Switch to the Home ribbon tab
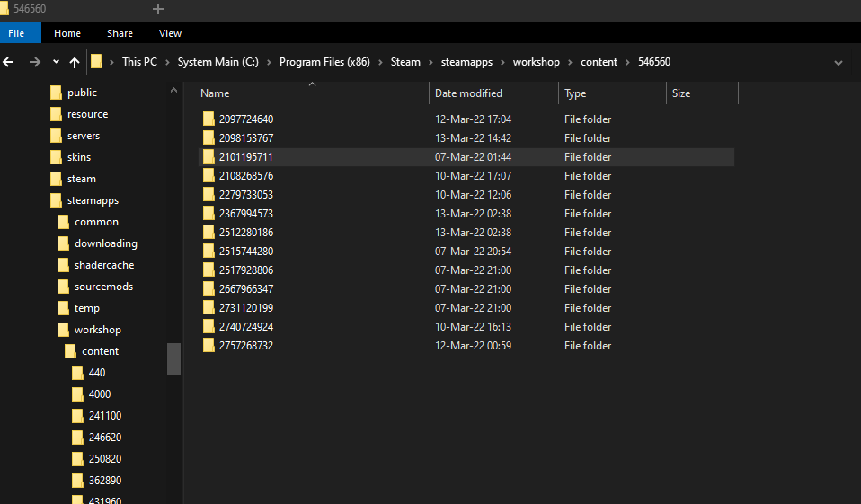Screen dimensions: 861x504 pyautogui.click(x=67, y=33)
